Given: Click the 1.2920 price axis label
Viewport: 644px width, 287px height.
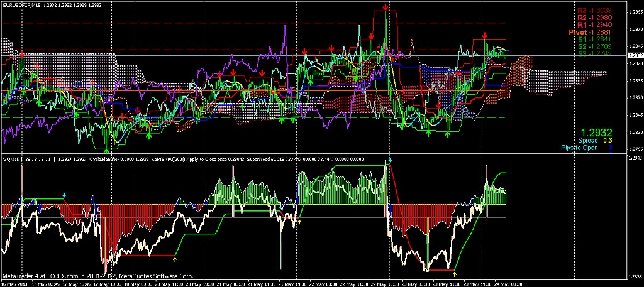Looking at the screenshot, I should tap(636, 64).
